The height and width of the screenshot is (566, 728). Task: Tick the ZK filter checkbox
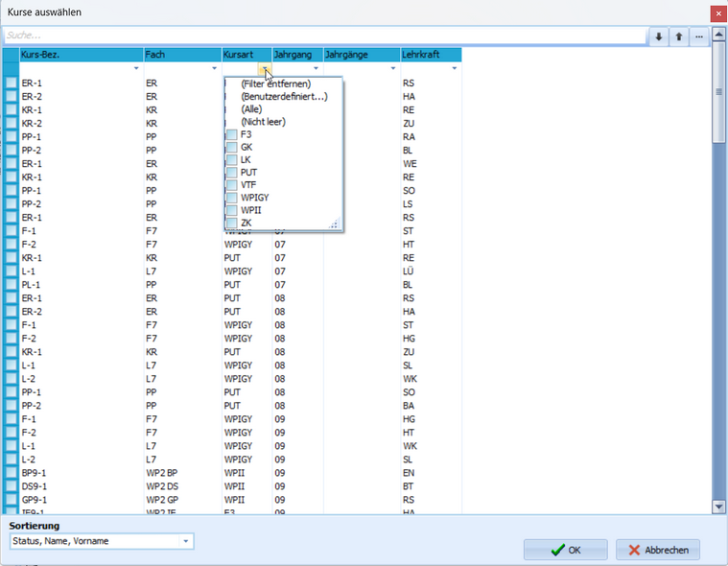[x=232, y=223]
